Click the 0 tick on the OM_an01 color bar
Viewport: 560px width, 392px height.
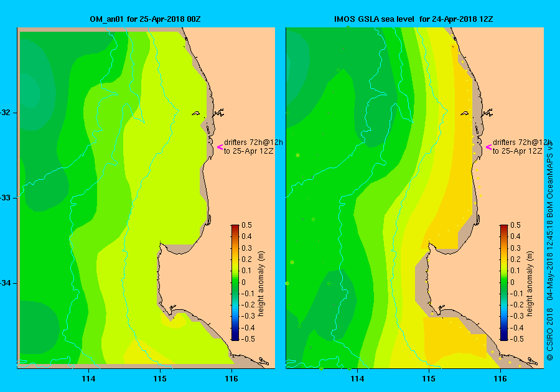coord(243,282)
